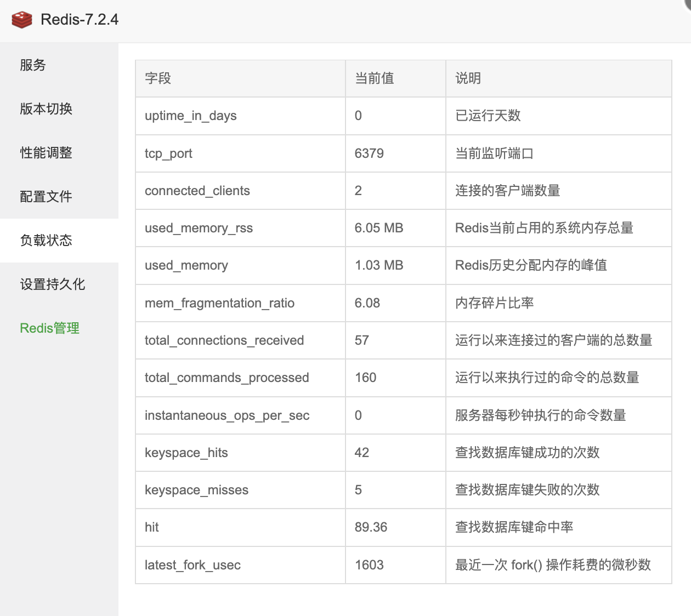Viewport: 691px width, 616px height.
Task: Select mem_fragmentation_ratio field cell
Action: click(240, 303)
